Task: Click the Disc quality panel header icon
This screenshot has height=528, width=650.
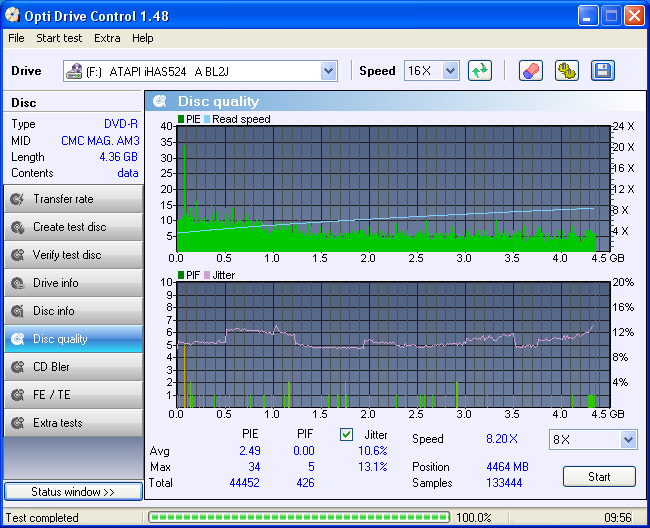Action: point(160,101)
